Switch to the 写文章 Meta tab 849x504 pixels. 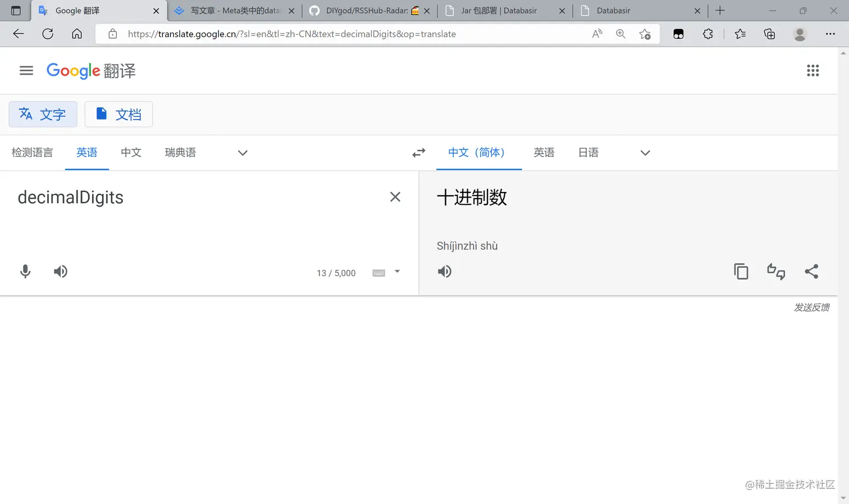point(235,11)
